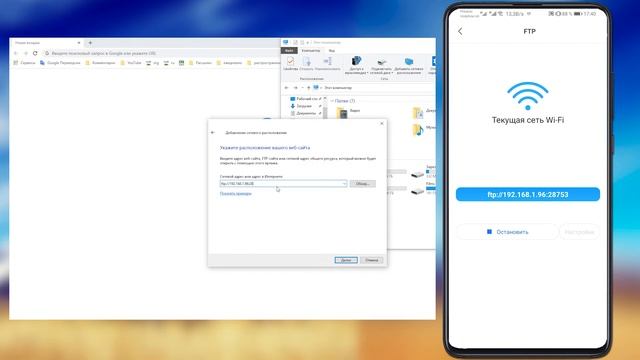This screenshot has height=360, width=640.
Task: Close the current Chrome tab
Action: point(79,43)
